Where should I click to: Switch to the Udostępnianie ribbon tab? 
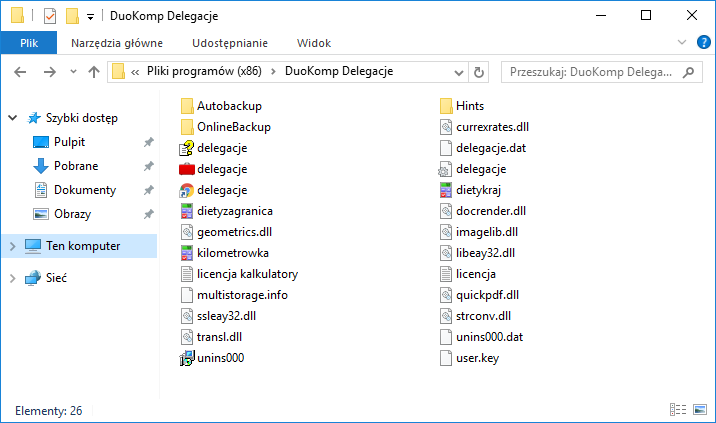click(230, 43)
